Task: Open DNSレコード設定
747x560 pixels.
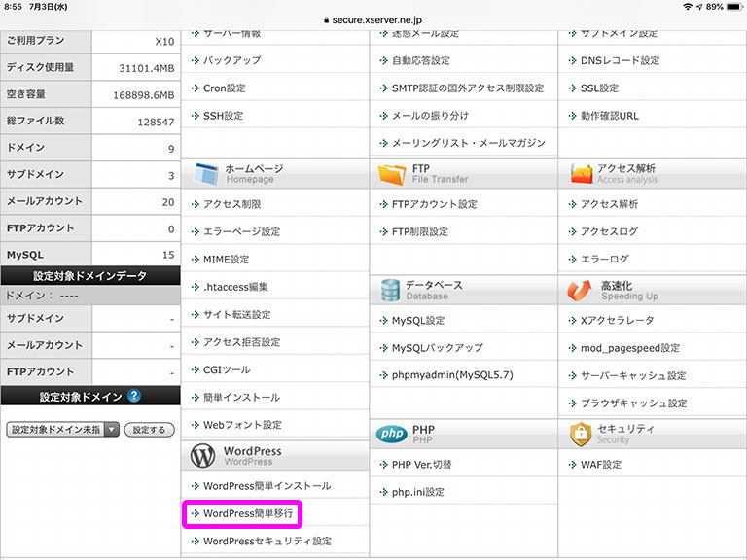Action: tap(620, 60)
